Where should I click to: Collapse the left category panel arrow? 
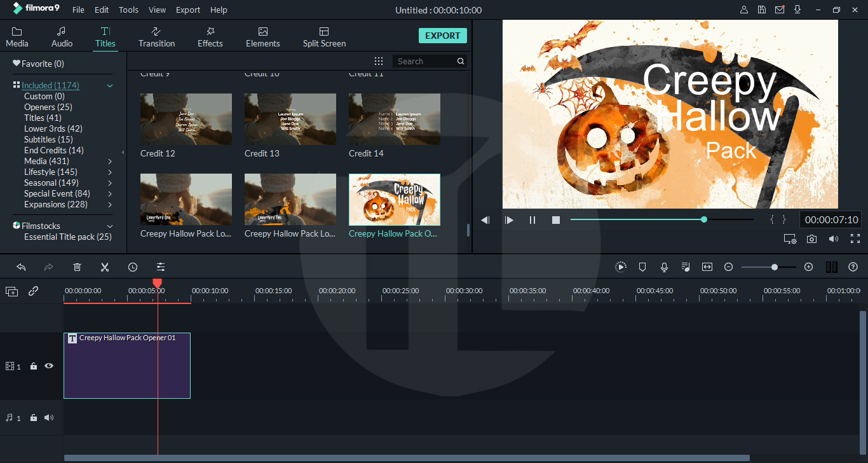tap(123, 153)
